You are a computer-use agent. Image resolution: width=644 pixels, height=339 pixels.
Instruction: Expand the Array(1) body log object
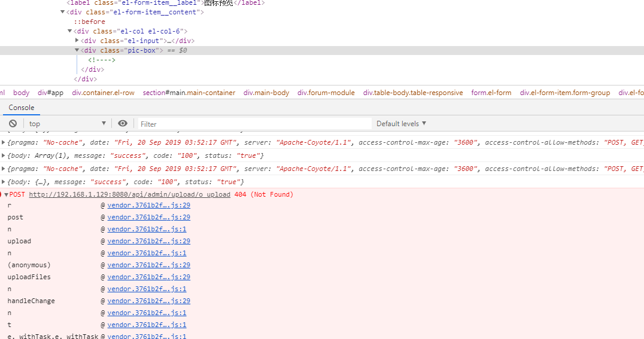coord(4,155)
